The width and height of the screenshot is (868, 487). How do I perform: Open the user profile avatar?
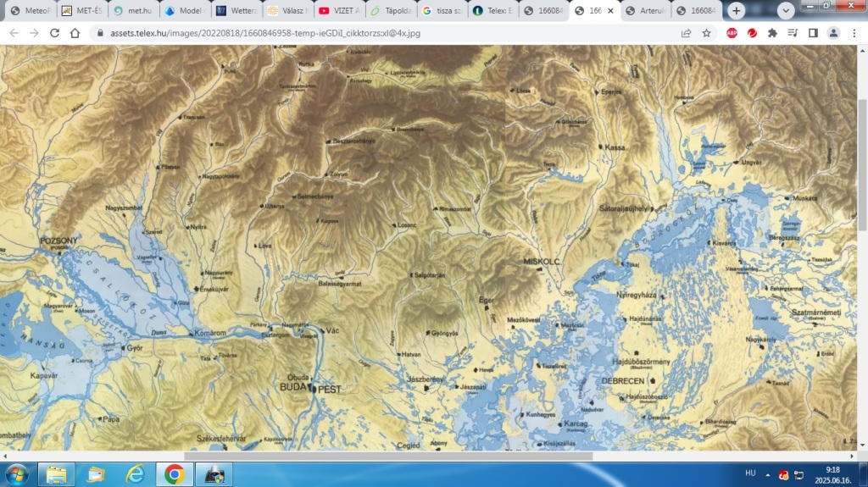point(833,33)
